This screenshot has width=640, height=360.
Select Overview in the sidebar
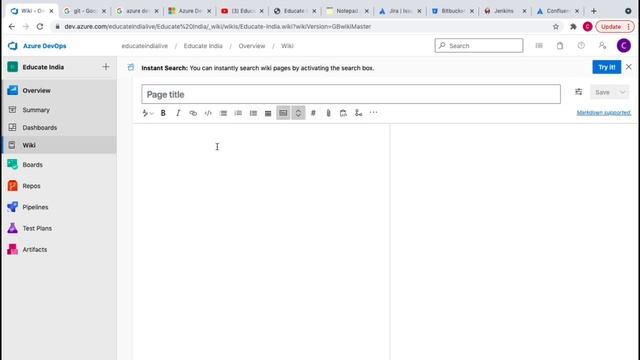point(60,90)
